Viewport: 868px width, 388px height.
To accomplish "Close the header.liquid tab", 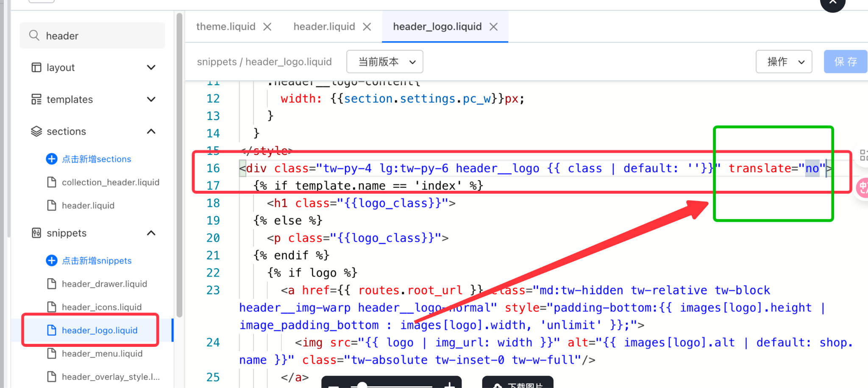I will pyautogui.click(x=367, y=27).
